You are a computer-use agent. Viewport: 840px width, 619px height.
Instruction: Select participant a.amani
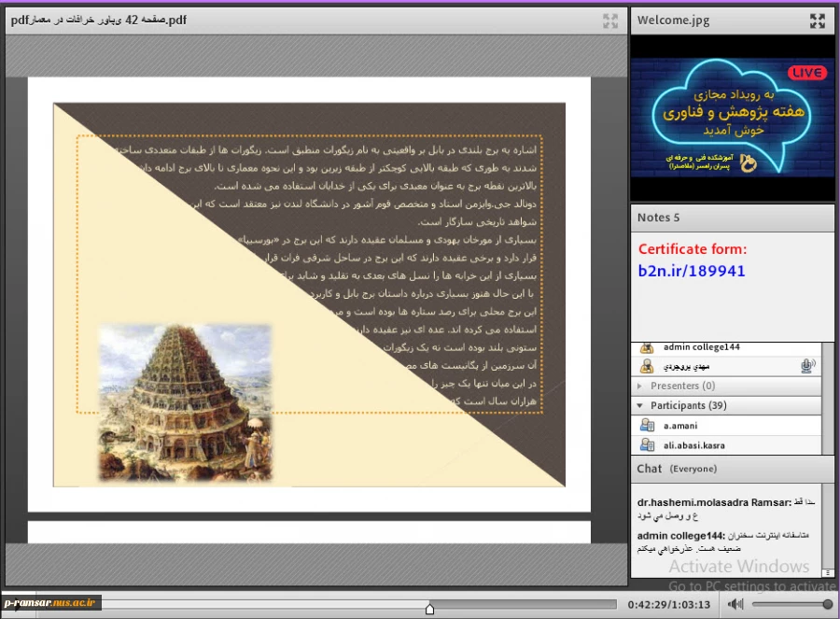726,426
